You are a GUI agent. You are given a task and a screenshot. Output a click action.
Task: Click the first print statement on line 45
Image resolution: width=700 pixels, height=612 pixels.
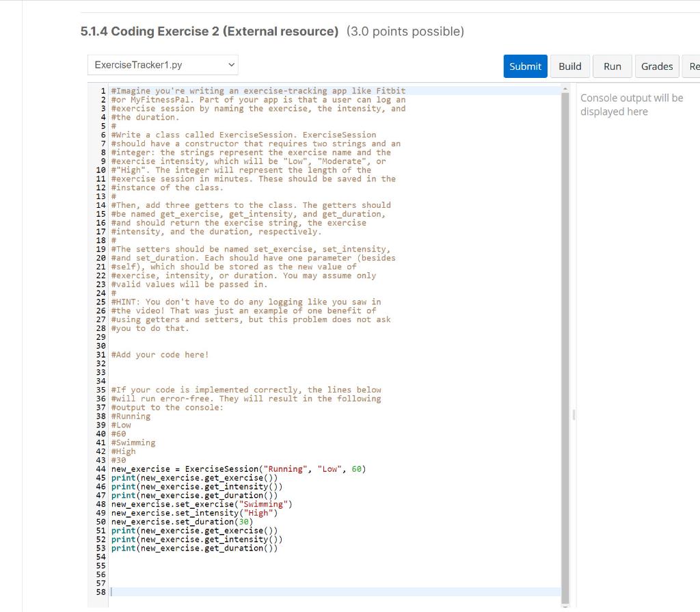(193, 477)
